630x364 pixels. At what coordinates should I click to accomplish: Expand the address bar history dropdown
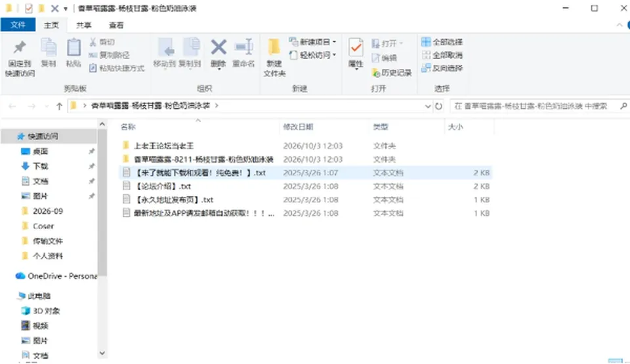tap(428, 106)
